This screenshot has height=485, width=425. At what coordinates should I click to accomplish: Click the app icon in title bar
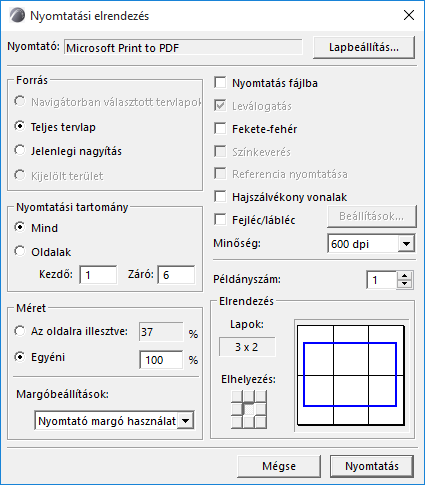pyautogui.click(x=17, y=15)
